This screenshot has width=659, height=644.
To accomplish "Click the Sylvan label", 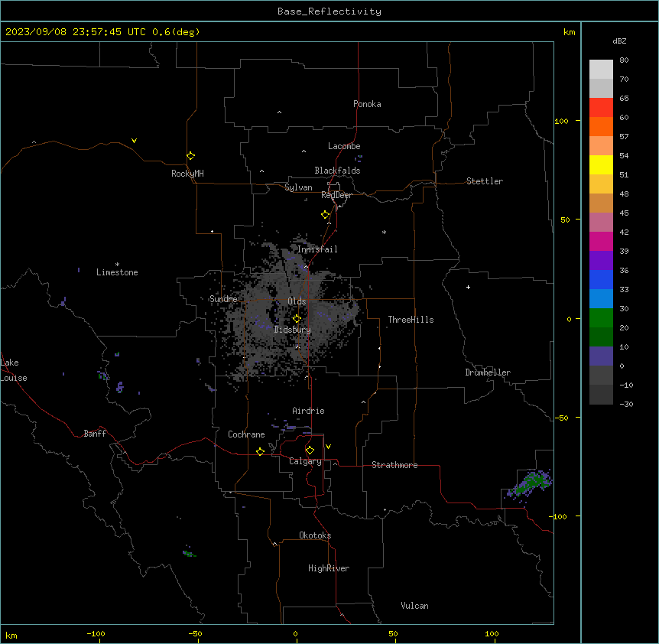I will click(x=298, y=187).
